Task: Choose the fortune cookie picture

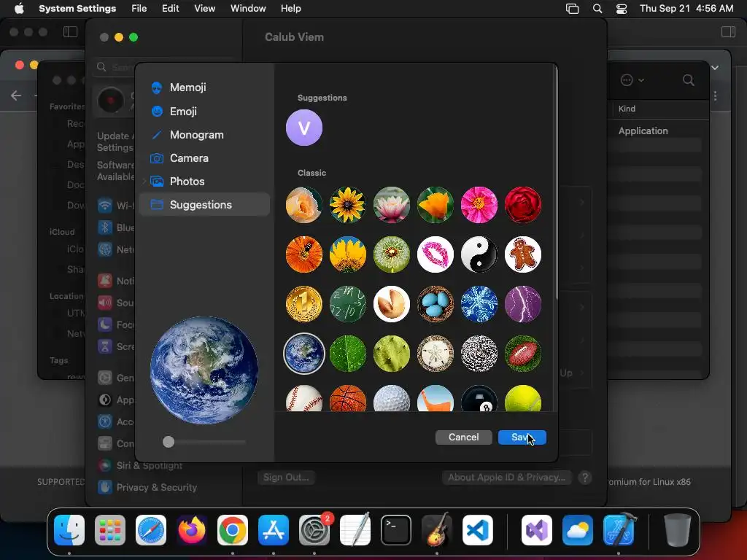Action: 392,304
